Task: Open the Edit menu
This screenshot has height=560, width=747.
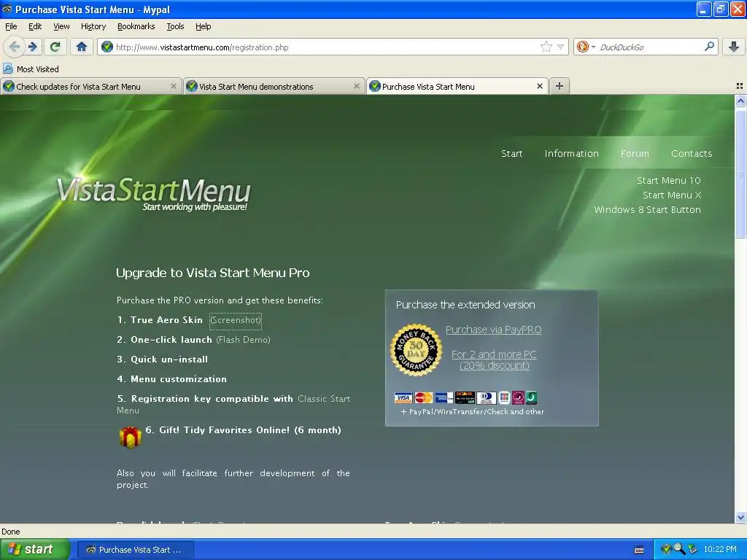Action: (x=35, y=26)
